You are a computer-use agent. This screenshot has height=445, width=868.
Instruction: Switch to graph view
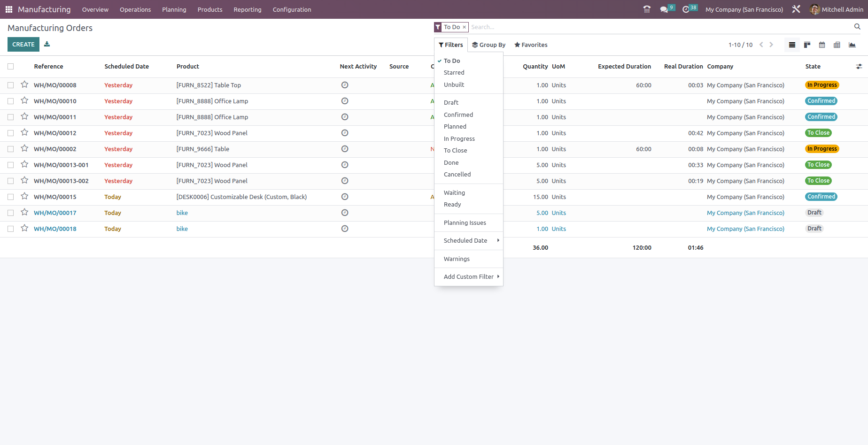pyautogui.click(x=852, y=45)
